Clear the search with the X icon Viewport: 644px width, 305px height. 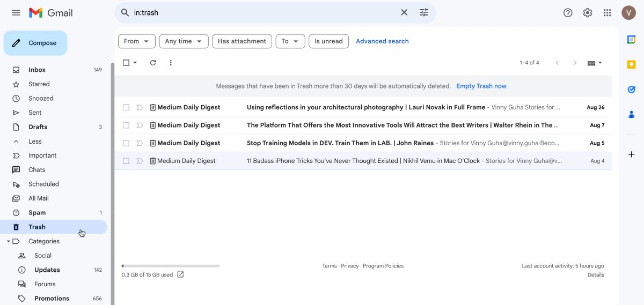[404, 12]
